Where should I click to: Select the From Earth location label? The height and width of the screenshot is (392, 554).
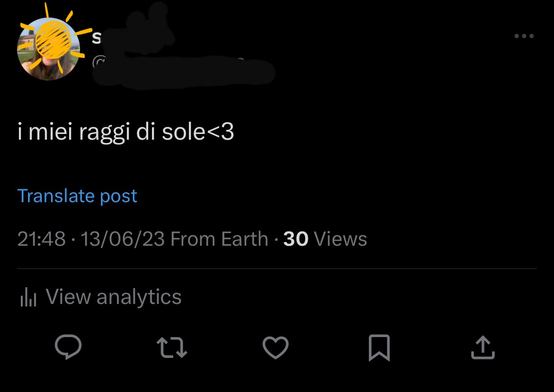[219, 239]
